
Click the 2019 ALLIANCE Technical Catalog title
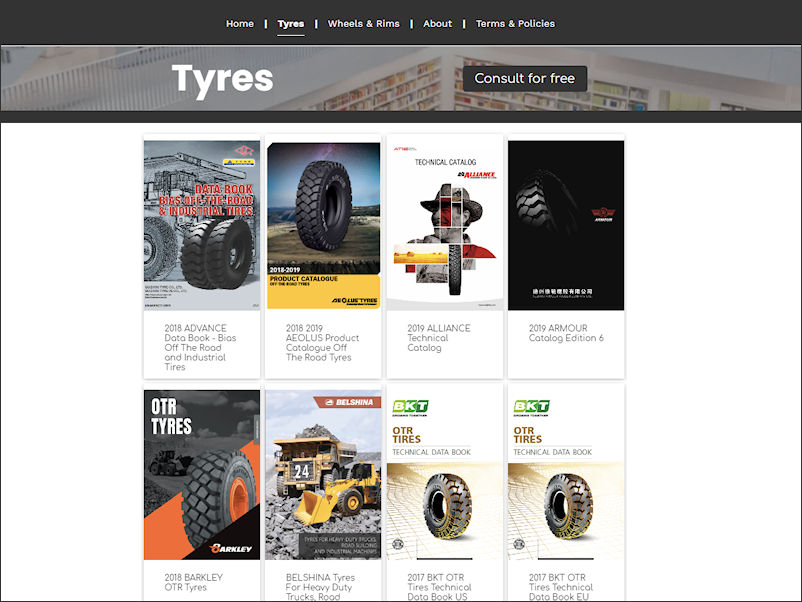pyautogui.click(x=439, y=338)
